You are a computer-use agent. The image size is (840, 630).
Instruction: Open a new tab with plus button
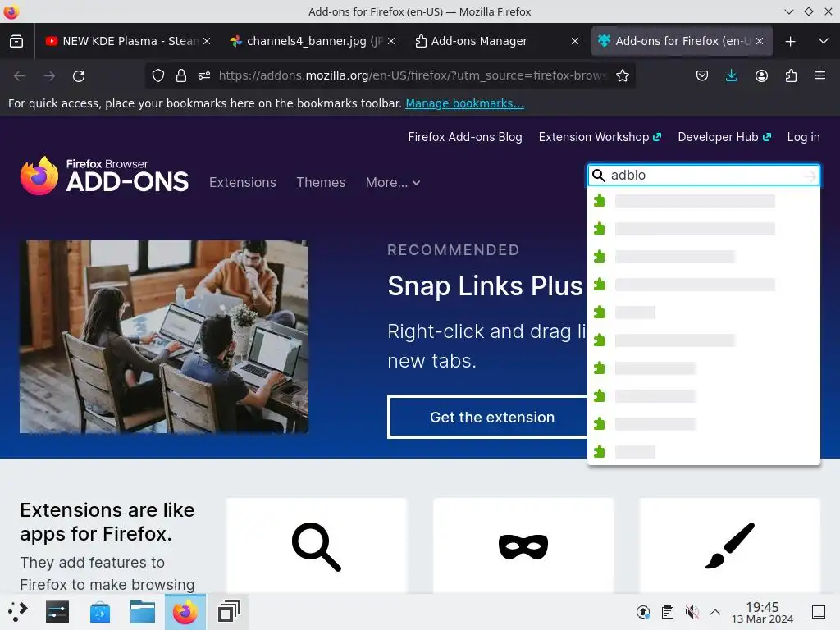point(790,41)
